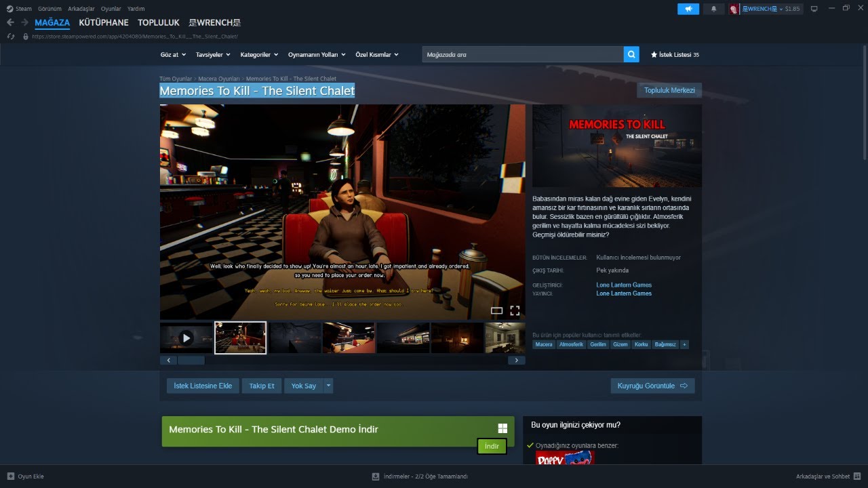Select the Bağımsız tag
This screenshot has height=488, width=868.
click(x=665, y=344)
